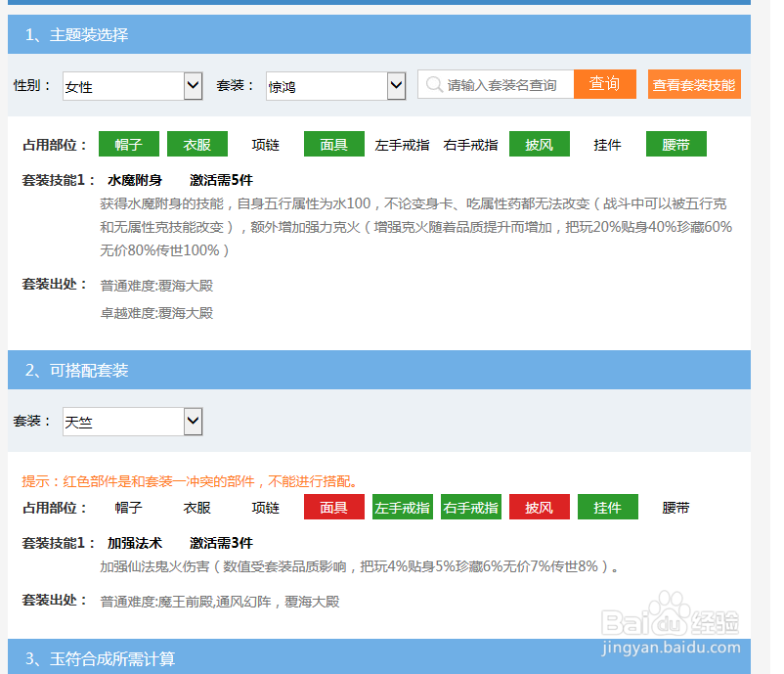
Task: Open the 套装 dropdown showing 惊鸿
Action: pyautogui.click(x=335, y=86)
